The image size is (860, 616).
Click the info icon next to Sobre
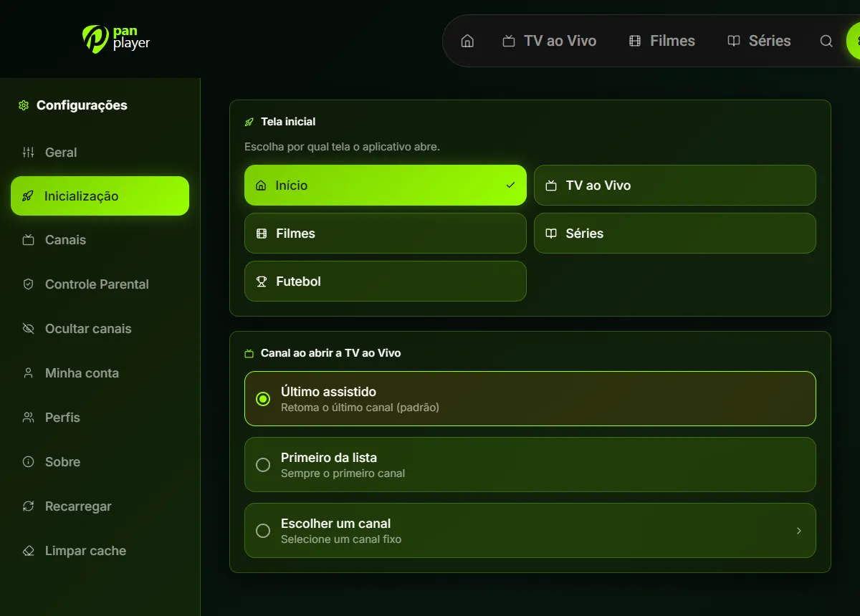29,462
